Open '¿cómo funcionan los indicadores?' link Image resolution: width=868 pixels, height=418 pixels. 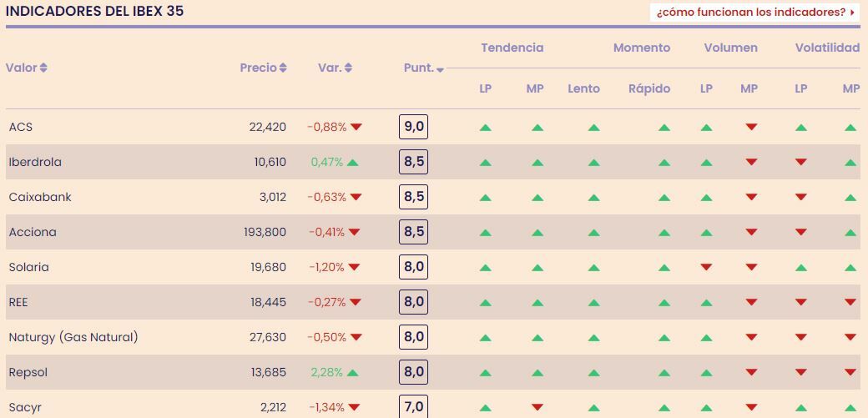[x=756, y=13]
